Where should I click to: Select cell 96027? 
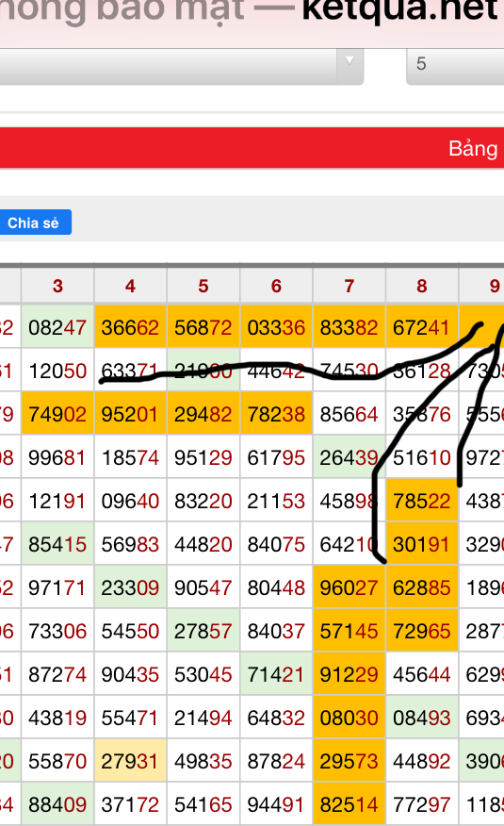tap(350, 586)
